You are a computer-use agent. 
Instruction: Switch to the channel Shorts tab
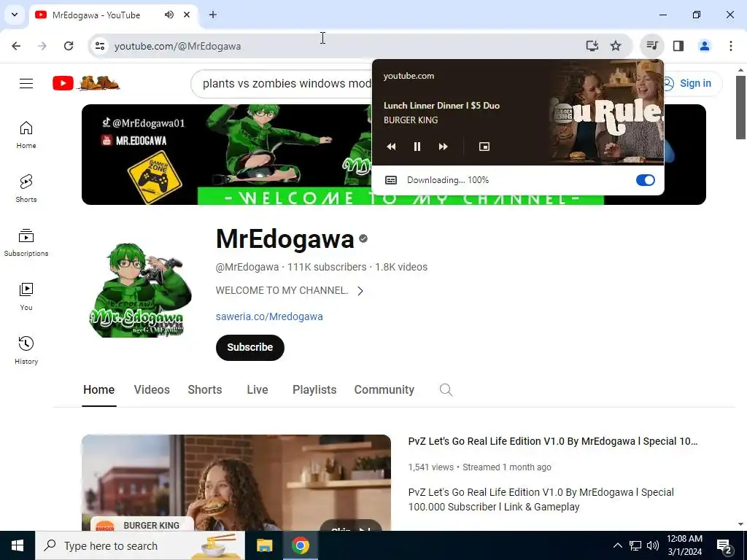(205, 390)
